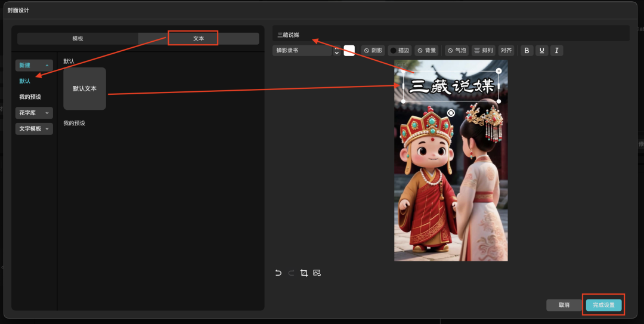Image resolution: width=644 pixels, height=324 pixels.
Task: Toggle italic formatting (I)
Action: (x=556, y=51)
